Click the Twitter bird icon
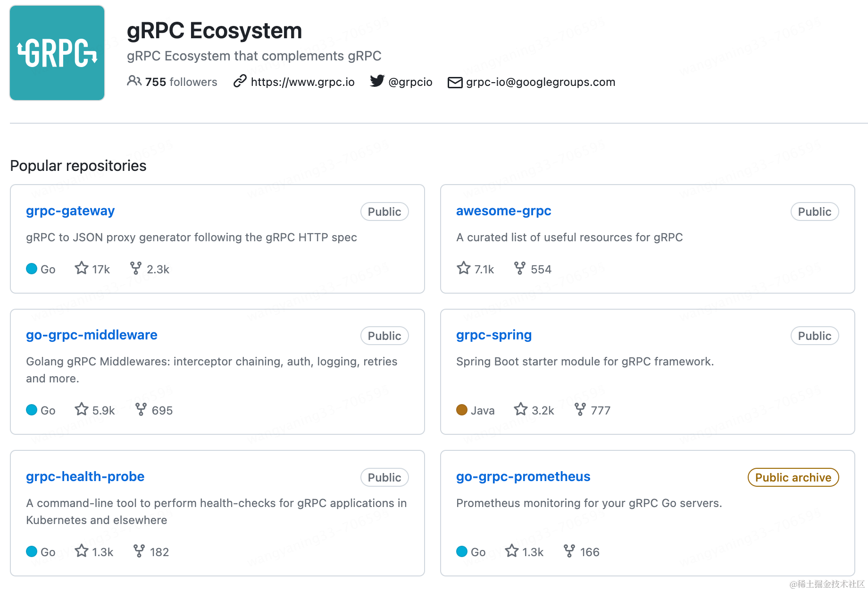This screenshot has width=868, height=592. [x=377, y=81]
